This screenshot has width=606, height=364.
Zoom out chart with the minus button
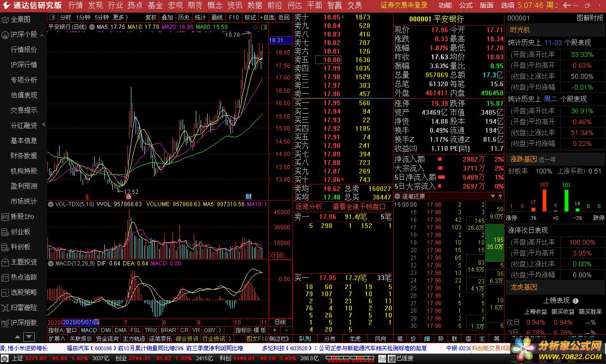pos(286,330)
